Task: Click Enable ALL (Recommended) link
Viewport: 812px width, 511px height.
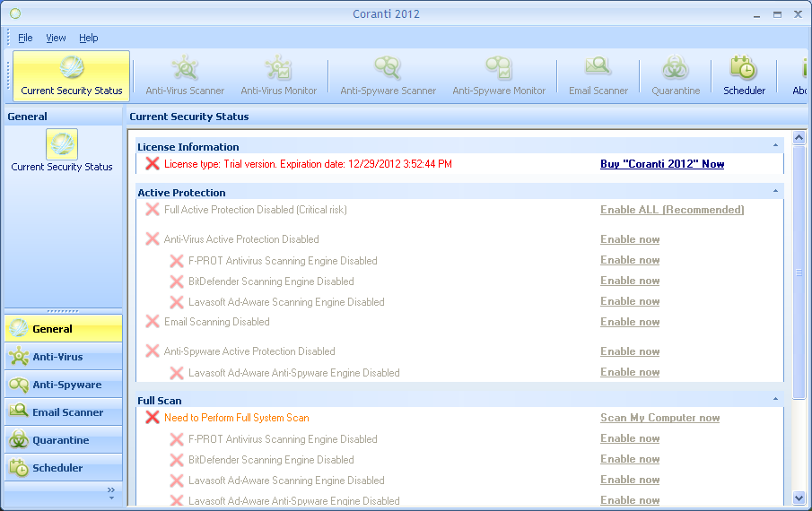Action: [x=672, y=210]
